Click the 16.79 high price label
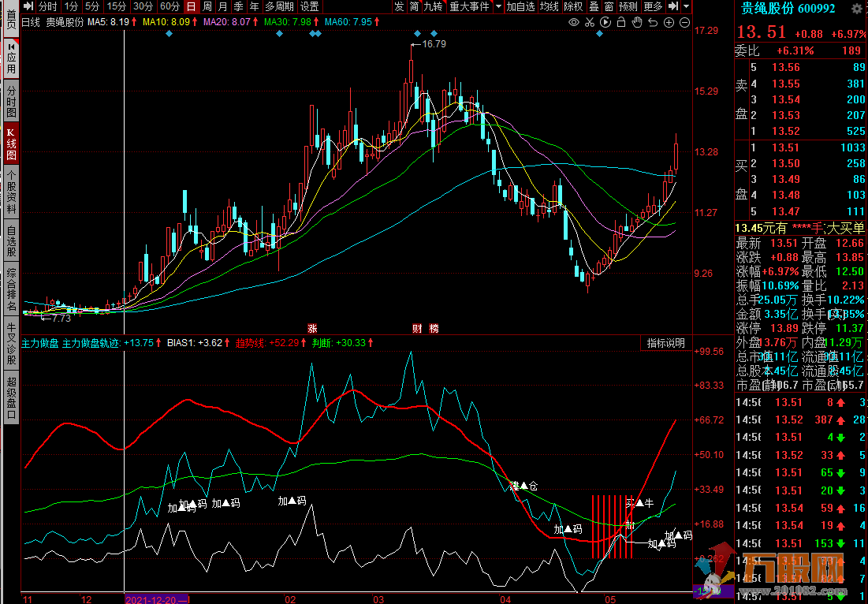The image size is (868, 604). coord(434,43)
